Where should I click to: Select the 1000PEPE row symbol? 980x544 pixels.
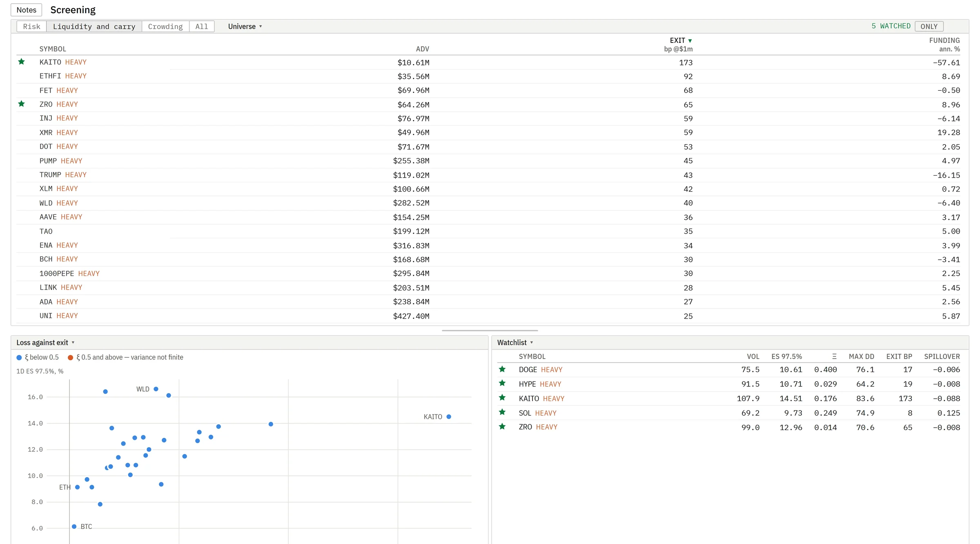coord(57,273)
